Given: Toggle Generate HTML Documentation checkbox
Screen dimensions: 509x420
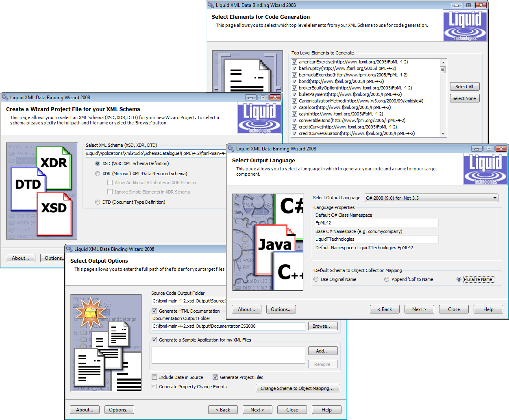Looking at the screenshot, I should click(x=154, y=311).
